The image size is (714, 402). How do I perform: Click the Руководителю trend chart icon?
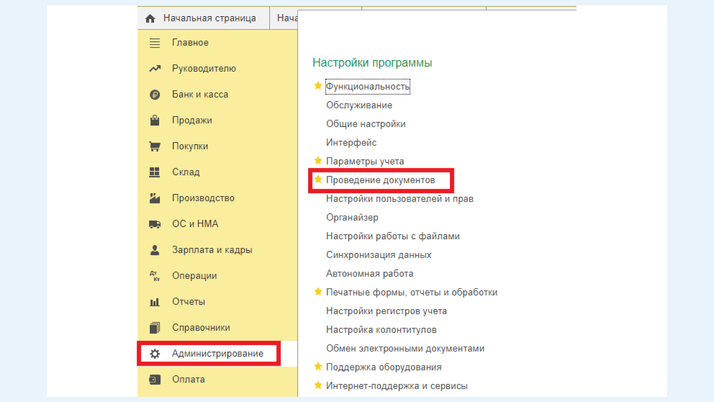155,69
